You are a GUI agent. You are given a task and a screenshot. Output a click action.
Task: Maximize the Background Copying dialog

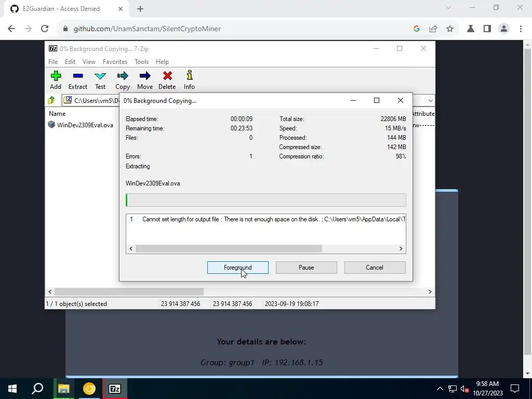(x=377, y=100)
